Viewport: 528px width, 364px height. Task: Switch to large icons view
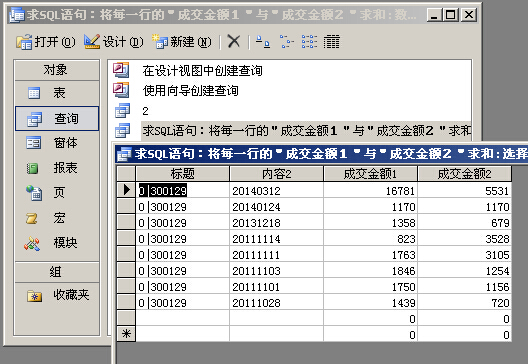(x=263, y=42)
